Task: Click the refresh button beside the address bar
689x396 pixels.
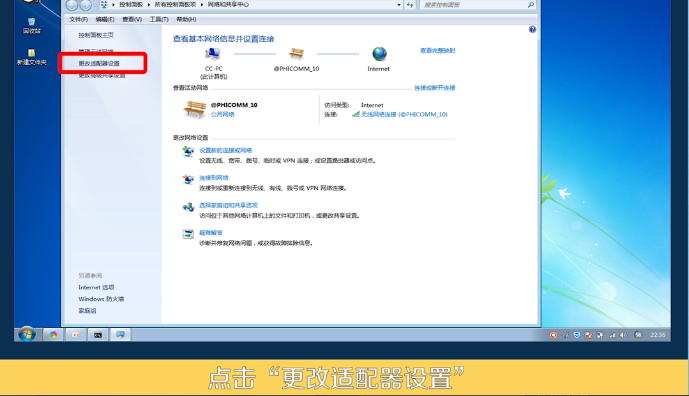Action: (x=410, y=5)
